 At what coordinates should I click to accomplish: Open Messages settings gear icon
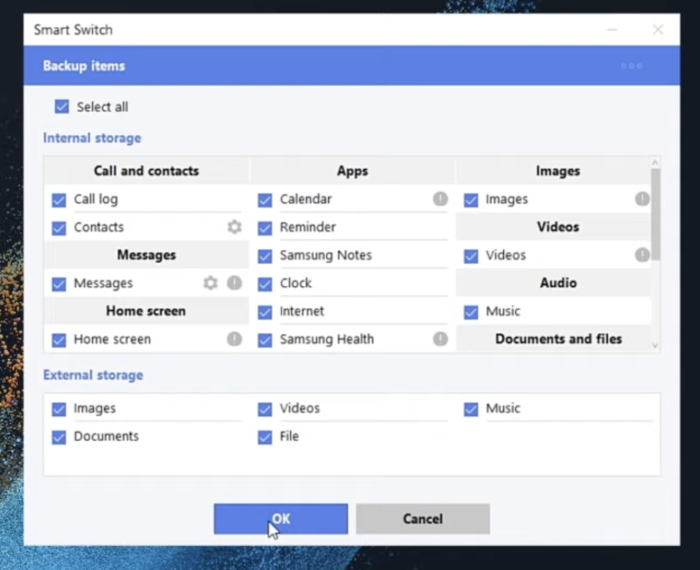click(210, 283)
